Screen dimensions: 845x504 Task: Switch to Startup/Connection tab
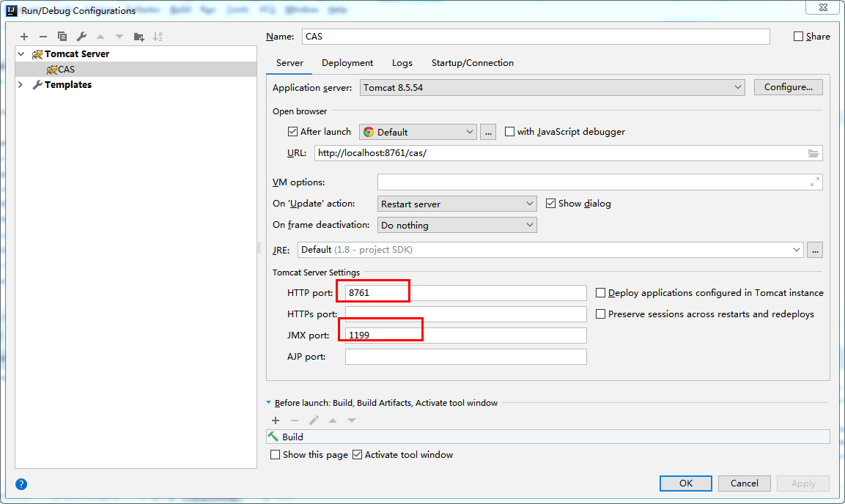click(472, 63)
